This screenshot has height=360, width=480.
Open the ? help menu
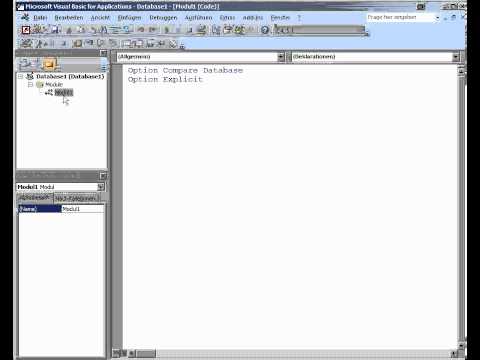point(299,18)
